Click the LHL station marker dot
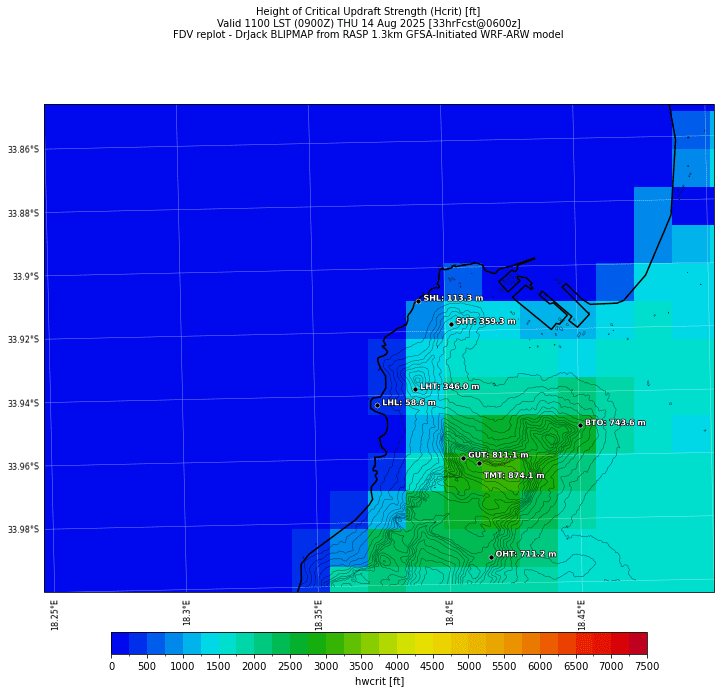The height and width of the screenshot is (692, 721). tap(378, 406)
